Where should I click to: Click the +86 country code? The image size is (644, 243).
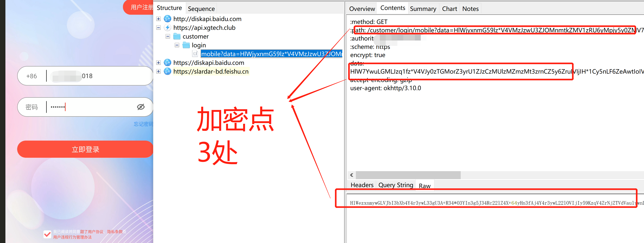tap(32, 76)
